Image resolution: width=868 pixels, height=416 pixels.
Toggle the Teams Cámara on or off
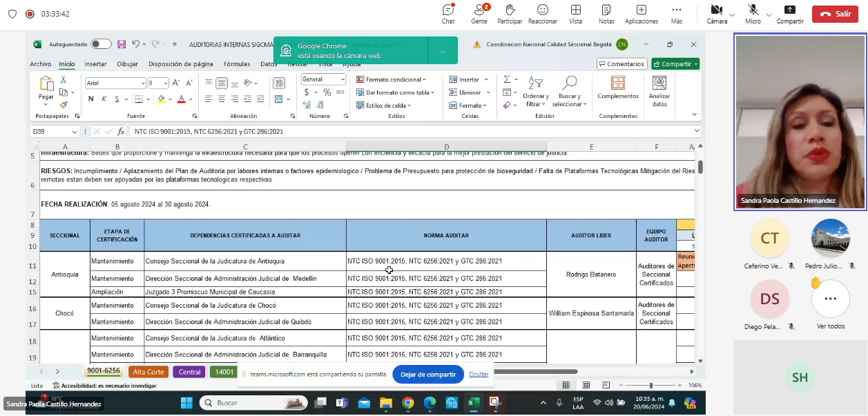point(717,14)
